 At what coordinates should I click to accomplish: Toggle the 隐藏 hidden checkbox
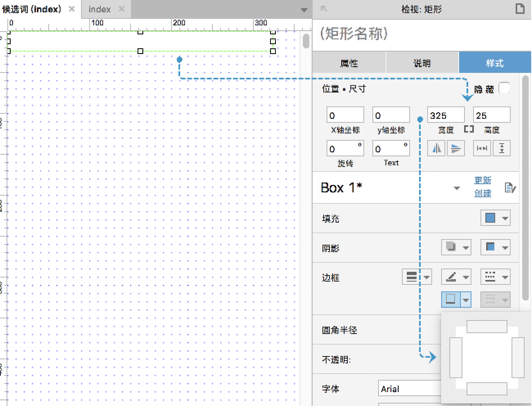tap(504, 88)
